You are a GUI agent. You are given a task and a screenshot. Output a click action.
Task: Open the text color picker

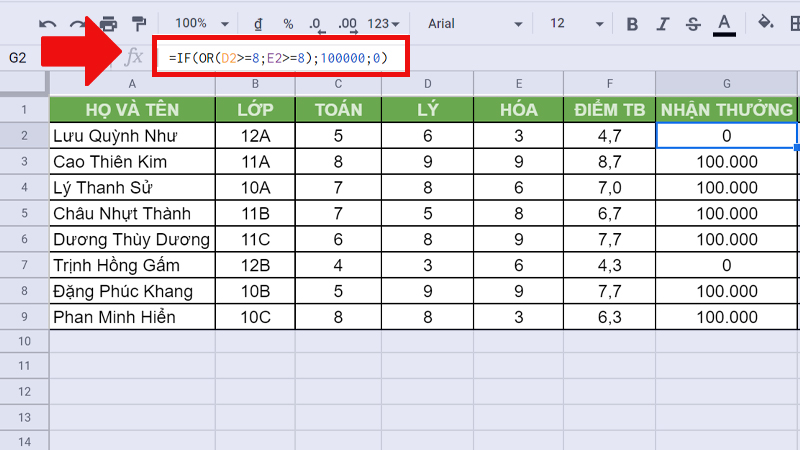[725, 23]
